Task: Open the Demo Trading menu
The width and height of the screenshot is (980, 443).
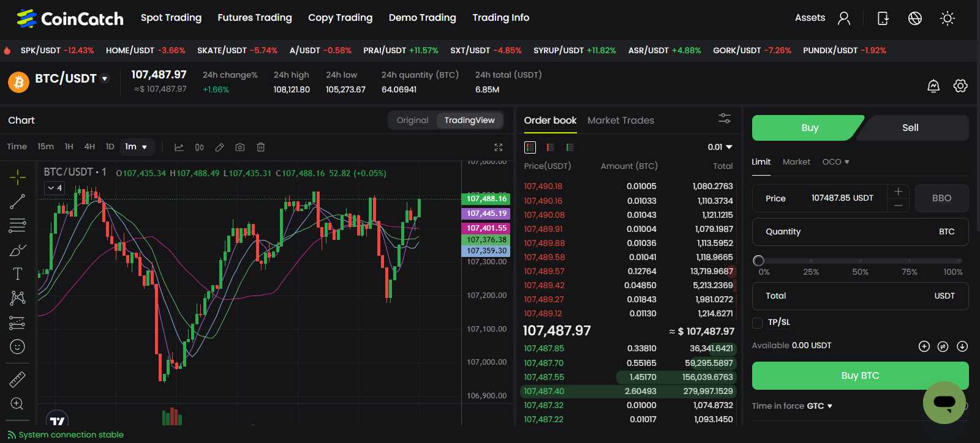Action: click(x=422, y=18)
